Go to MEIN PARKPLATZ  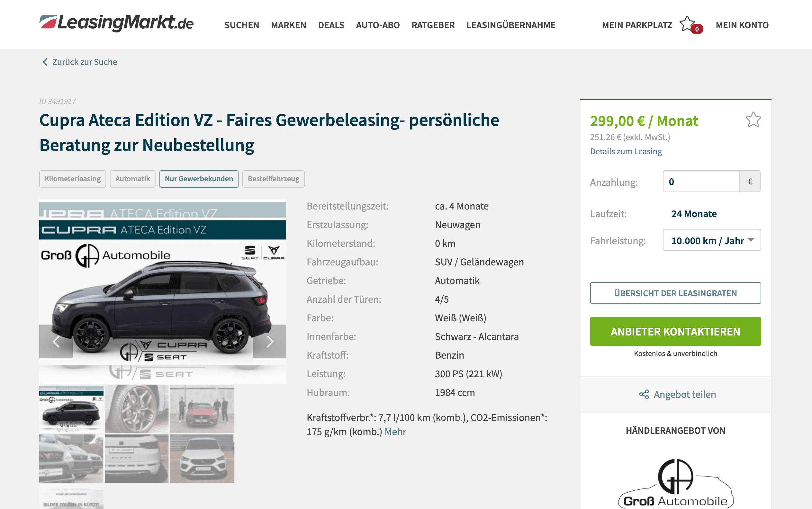point(637,25)
